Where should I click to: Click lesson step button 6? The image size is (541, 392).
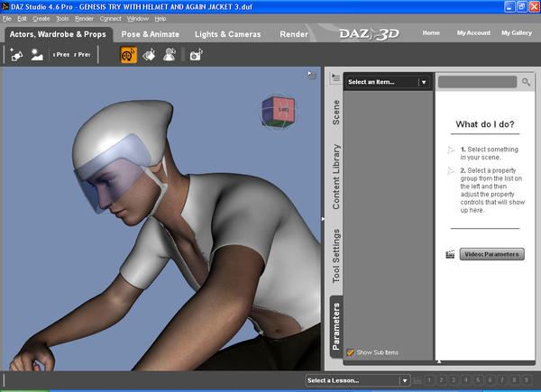point(490,380)
